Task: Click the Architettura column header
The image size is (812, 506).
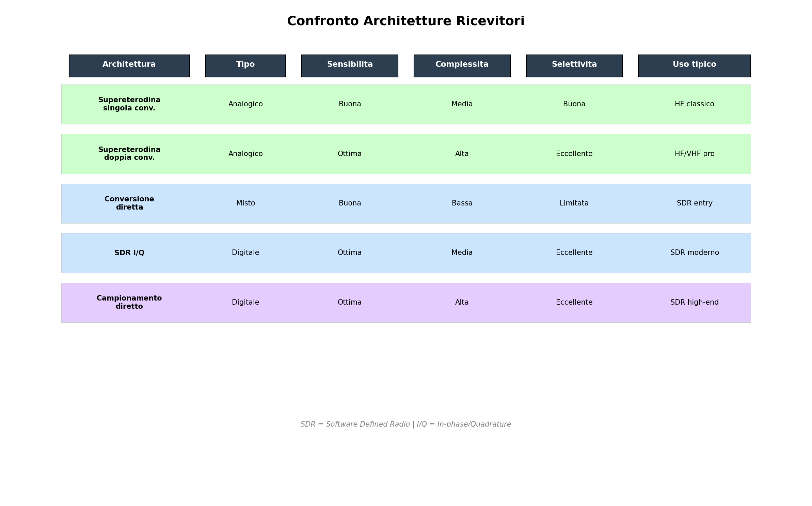Action: 129,65
